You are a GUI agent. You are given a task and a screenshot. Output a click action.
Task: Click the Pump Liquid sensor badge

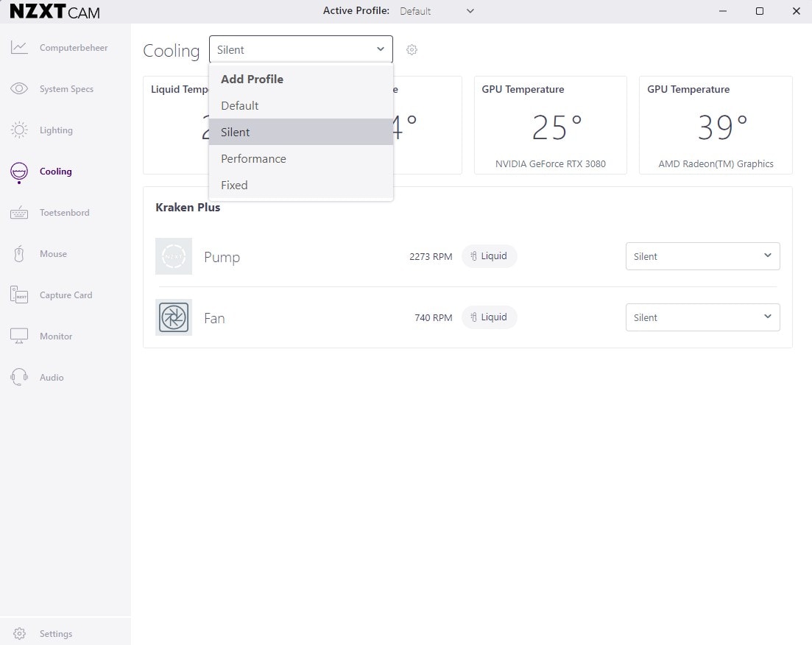click(x=489, y=256)
